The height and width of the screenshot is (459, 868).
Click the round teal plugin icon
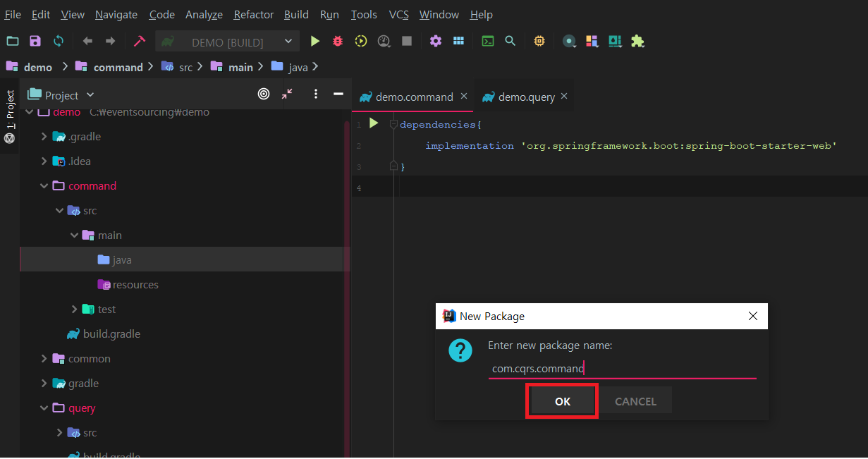(x=569, y=42)
